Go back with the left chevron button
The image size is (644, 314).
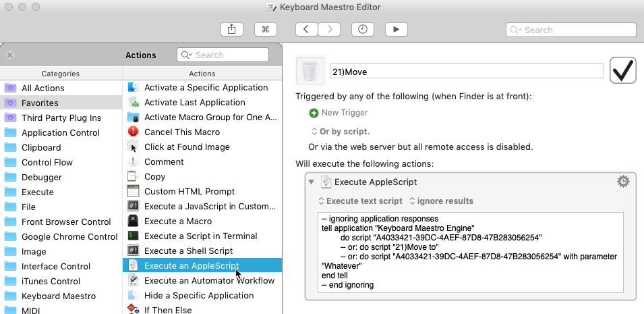[306, 29]
